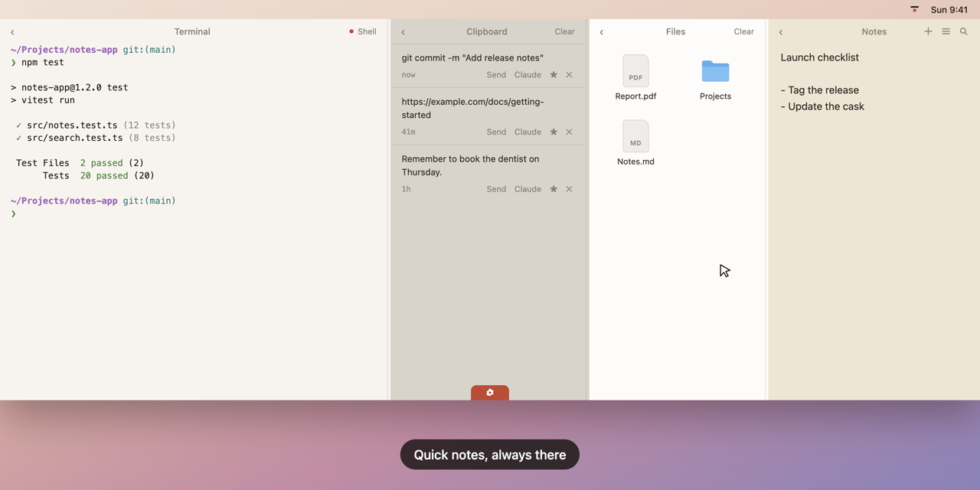Click the 'Test Files 2 passed' line

[80, 163]
